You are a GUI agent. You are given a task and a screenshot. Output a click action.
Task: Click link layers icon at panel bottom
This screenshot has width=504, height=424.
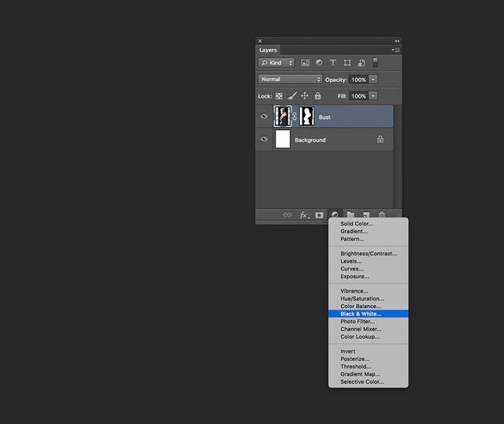coord(287,214)
